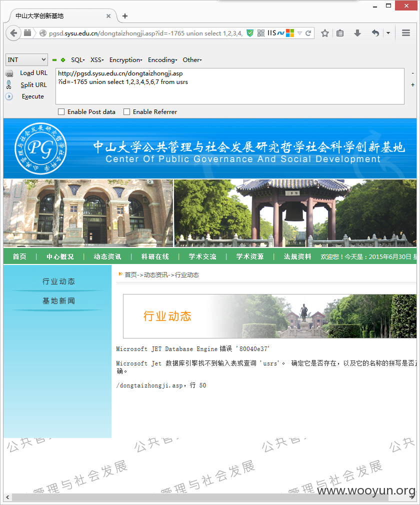This screenshot has height=505, width=420.
Task: Click the green shield icon in address bar
Action: coord(250,33)
